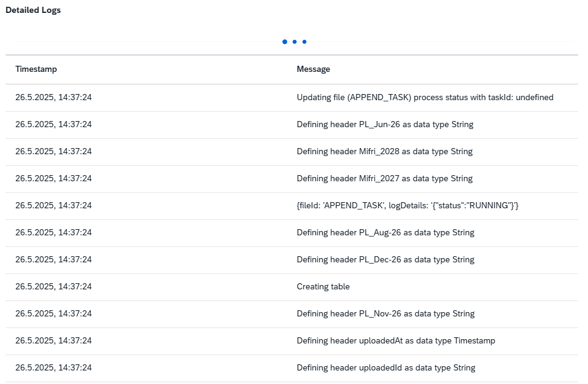This screenshot has width=588, height=384.
Task: Click the three-dot busy indicator
Action: (294, 42)
